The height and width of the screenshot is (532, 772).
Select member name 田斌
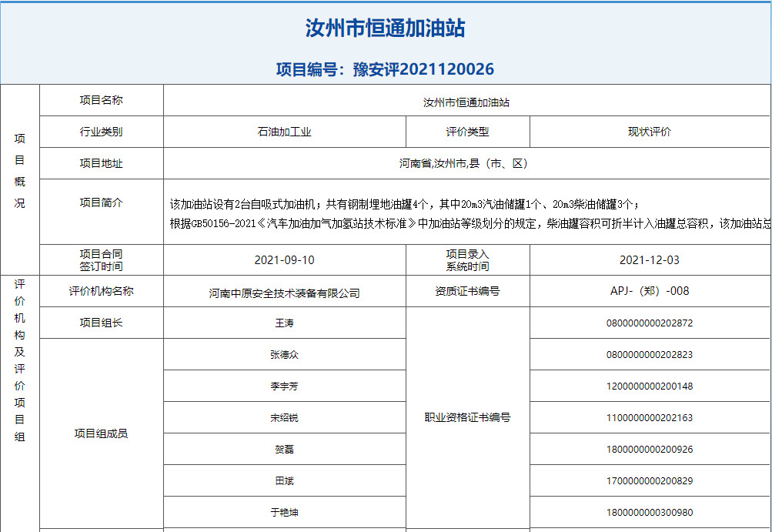[x=285, y=480]
